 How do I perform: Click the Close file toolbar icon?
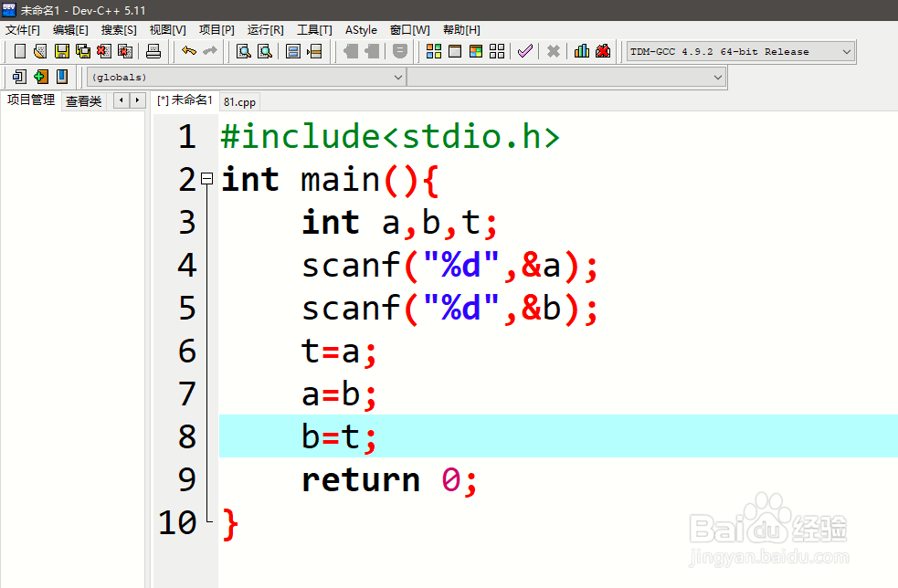[104, 51]
